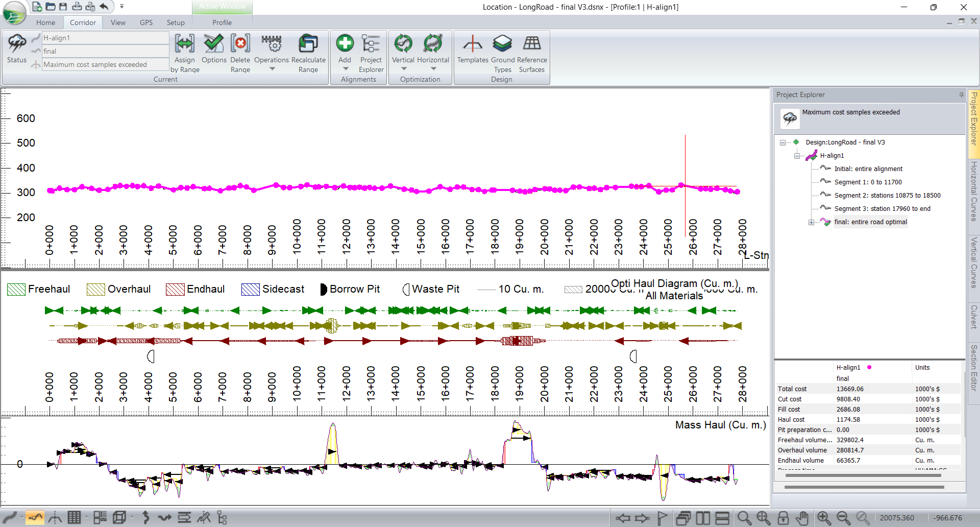
Task: Save the project with the floppy disk icon
Action: (x=63, y=7)
